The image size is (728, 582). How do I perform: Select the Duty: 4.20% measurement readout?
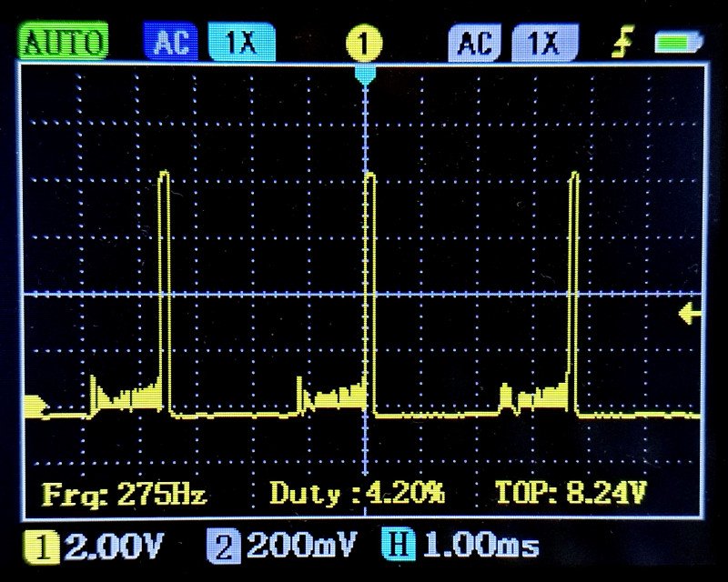pos(357,495)
